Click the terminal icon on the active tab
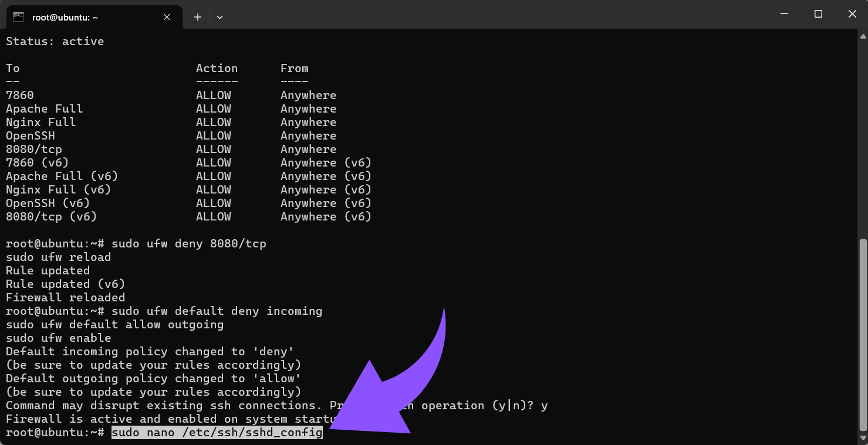Screen dimensions: 868x445 (x=19, y=17)
